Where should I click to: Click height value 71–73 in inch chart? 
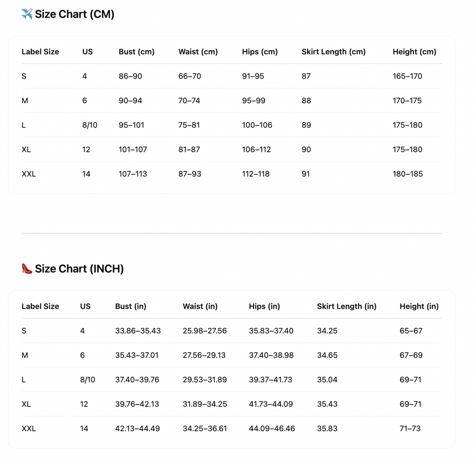[410, 429]
